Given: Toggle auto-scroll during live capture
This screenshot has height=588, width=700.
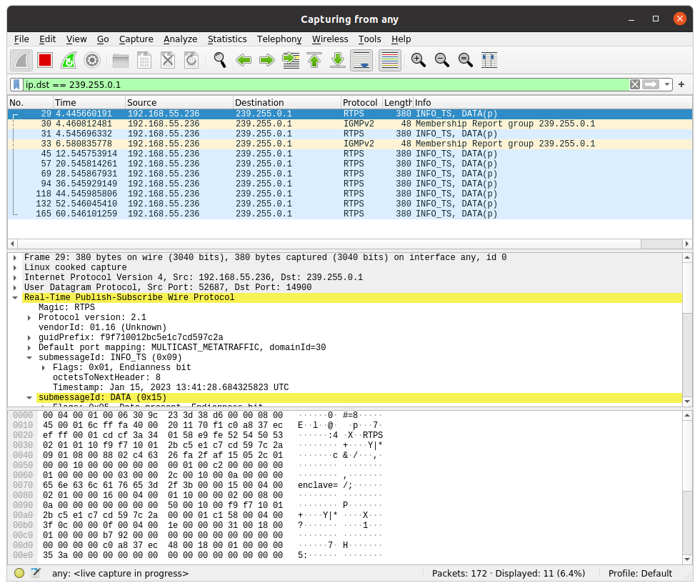Looking at the screenshot, I should 361,60.
